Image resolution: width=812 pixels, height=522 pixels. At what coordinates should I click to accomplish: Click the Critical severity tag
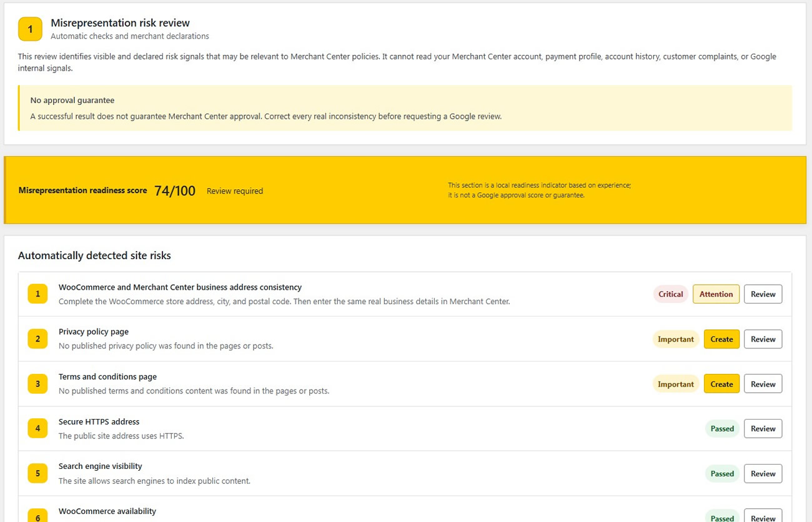click(x=671, y=294)
